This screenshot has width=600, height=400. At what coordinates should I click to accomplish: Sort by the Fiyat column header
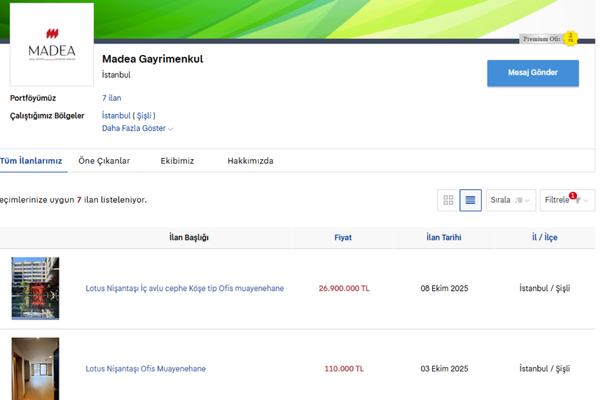click(343, 238)
